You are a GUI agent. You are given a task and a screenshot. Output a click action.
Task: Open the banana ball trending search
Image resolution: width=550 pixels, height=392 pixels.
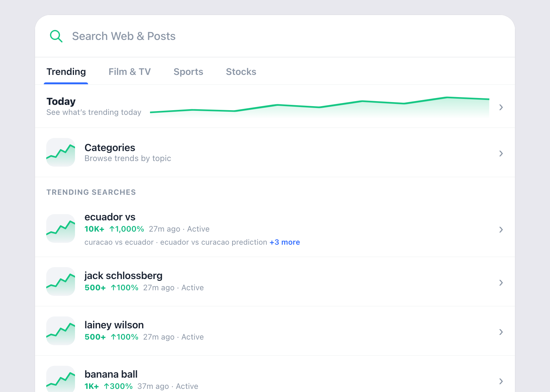tap(275, 374)
